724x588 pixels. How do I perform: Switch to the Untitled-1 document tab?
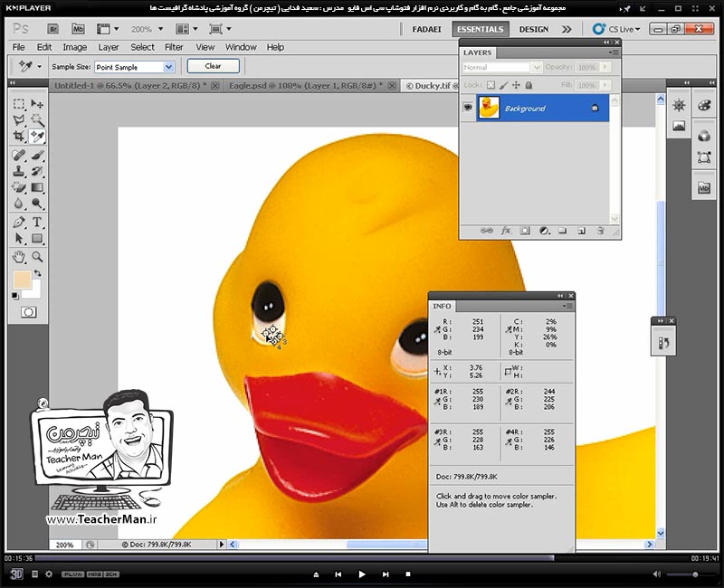130,85
